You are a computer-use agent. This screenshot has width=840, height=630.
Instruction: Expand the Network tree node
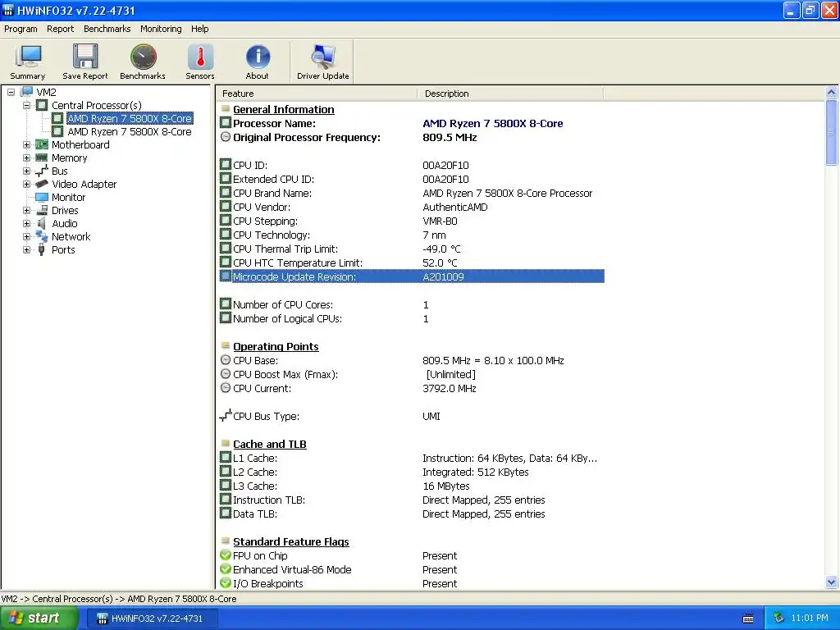[x=26, y=237]
